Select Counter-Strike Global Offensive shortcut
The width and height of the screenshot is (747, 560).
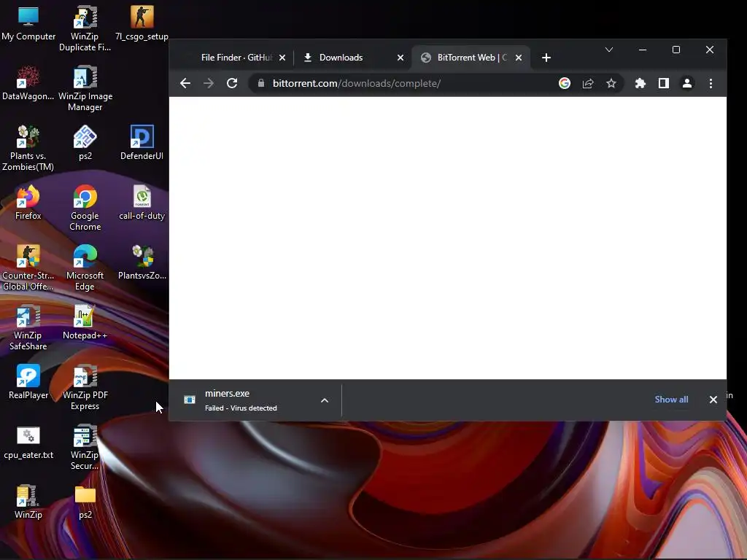point(28,268)
